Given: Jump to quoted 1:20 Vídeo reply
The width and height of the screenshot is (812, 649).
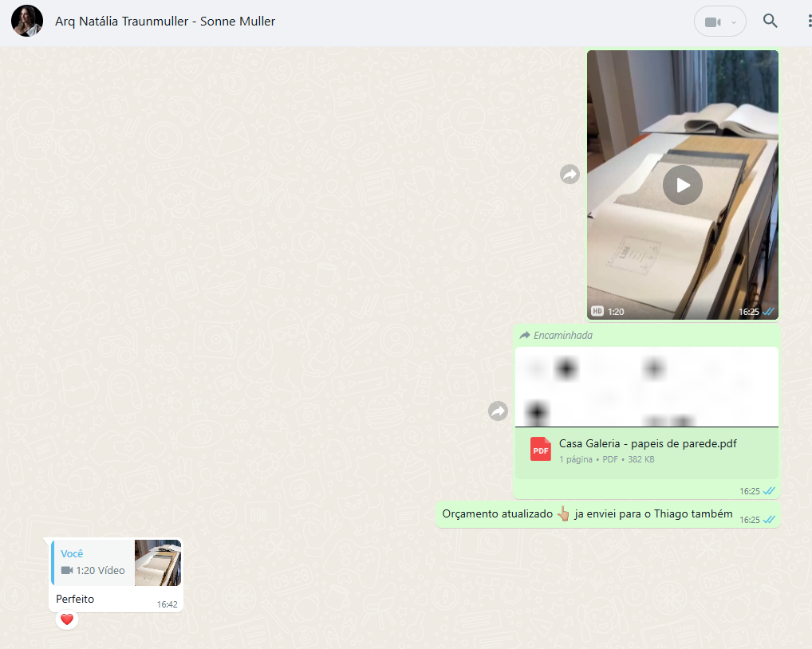Looking at the screenshot, I should click(116, 563).
